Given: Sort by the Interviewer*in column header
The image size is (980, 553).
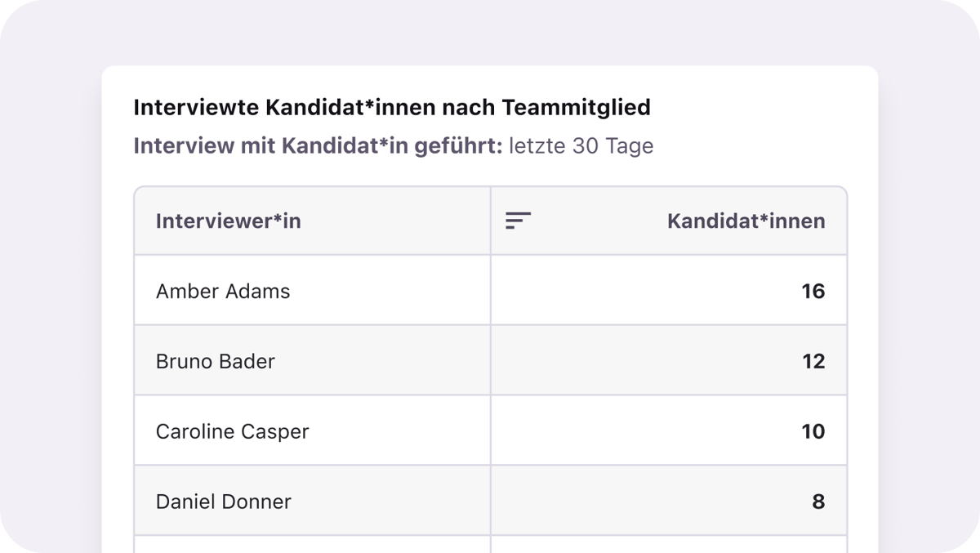Looking at the screenshot, I should [x=228, y=221].
